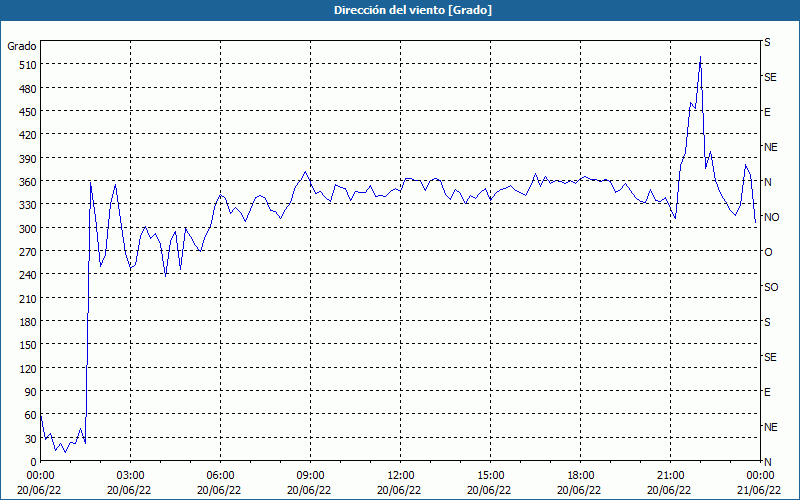Click the 00:00 time label above 20/06/22
This screenshot has height=500, width=800.
[x=39, y=476]
